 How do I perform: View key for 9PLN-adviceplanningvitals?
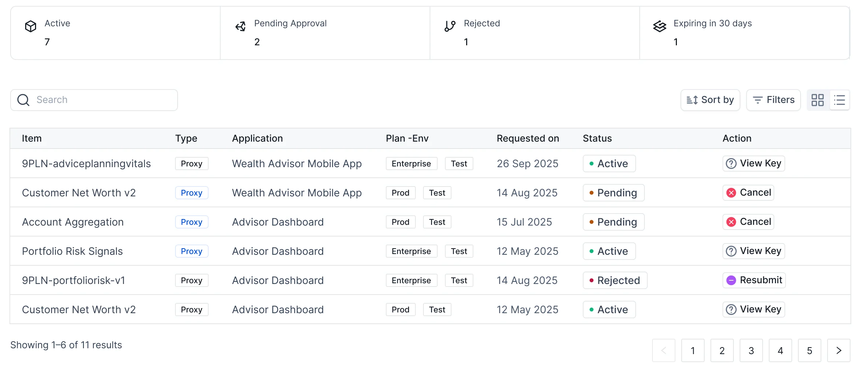tap(753, 164)
